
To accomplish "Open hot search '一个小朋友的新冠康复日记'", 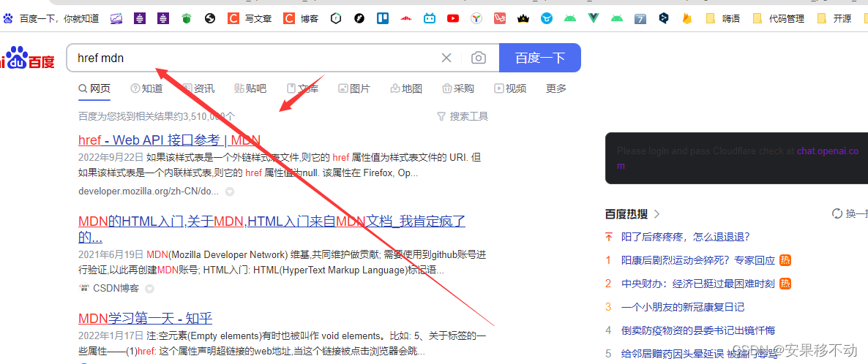I will tap(683, 307).
